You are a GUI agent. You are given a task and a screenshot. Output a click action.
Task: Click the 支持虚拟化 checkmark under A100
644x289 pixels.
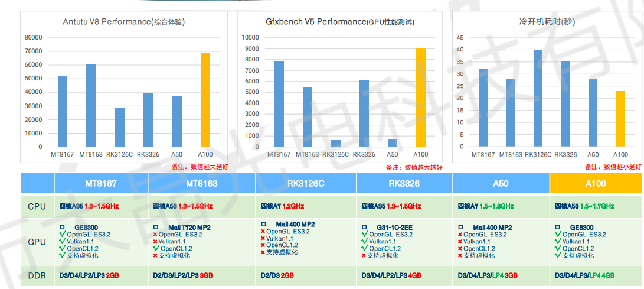click(558, 255)
